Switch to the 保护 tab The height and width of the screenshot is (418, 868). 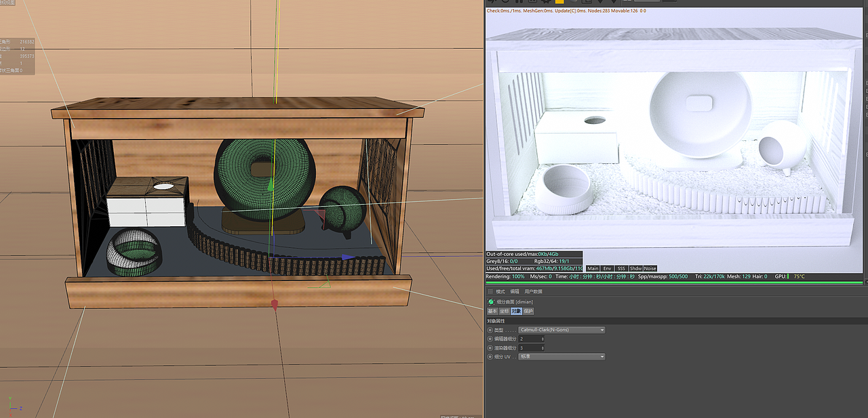point(528,311)
